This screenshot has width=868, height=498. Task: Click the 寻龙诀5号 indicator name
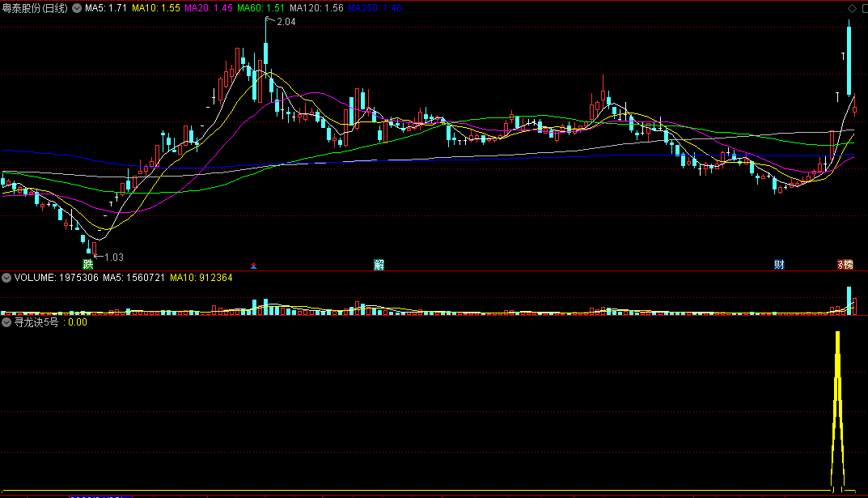[36, 321]
